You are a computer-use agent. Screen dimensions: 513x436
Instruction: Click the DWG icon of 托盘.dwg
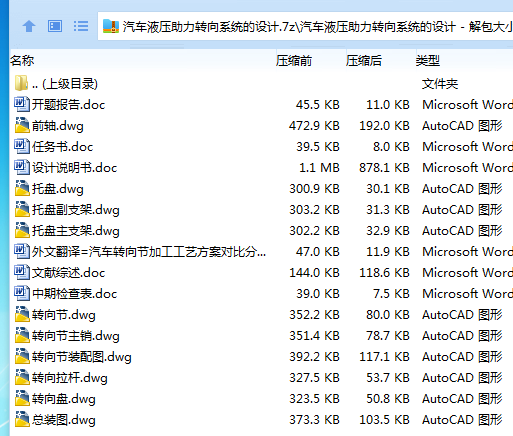[22, 188]
